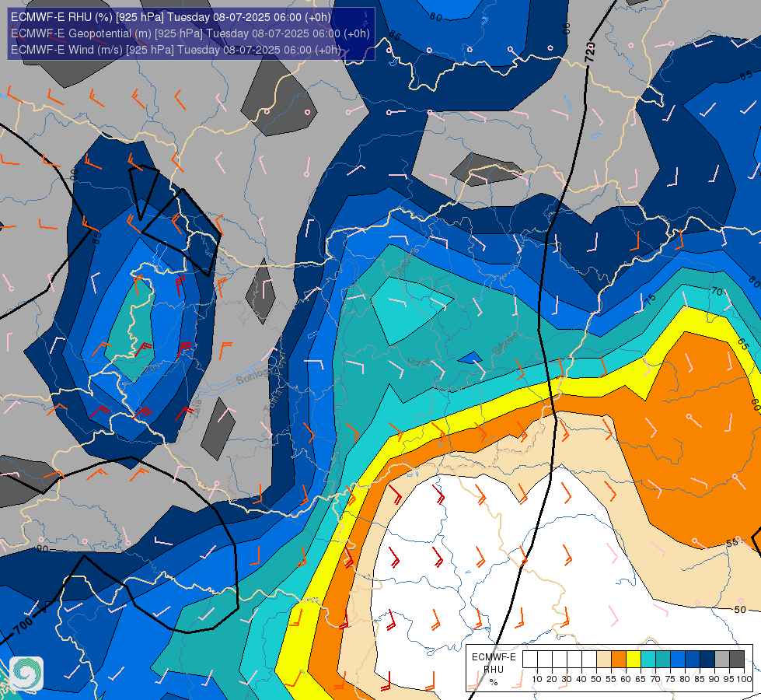
Task: Pick the navy 85–90 legend swatch
Action: pyautogui.click(x=707, y=660)
